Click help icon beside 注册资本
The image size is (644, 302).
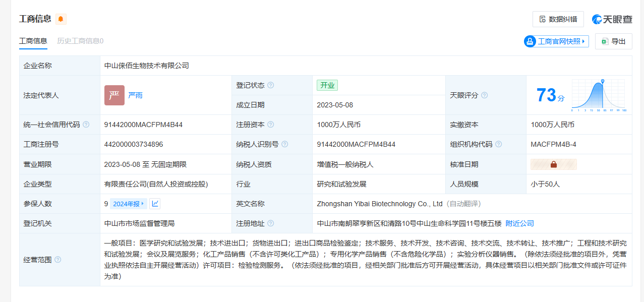click(x=271, y=125)
